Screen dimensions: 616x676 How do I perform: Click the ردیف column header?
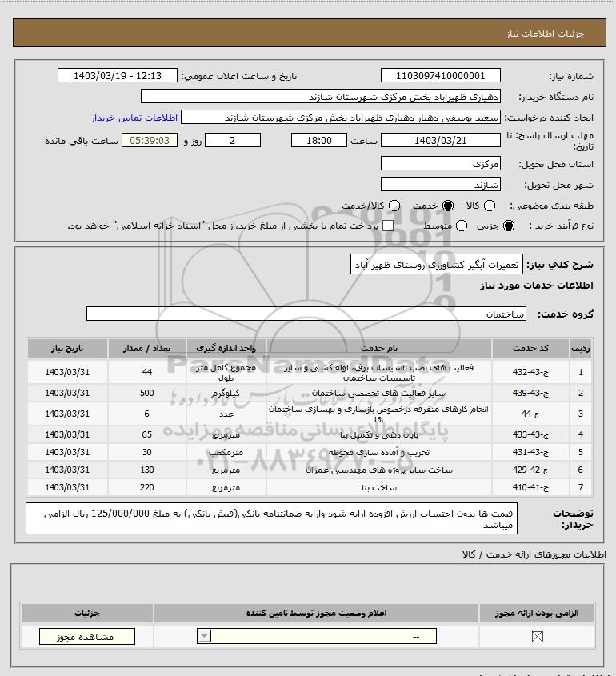581,348
